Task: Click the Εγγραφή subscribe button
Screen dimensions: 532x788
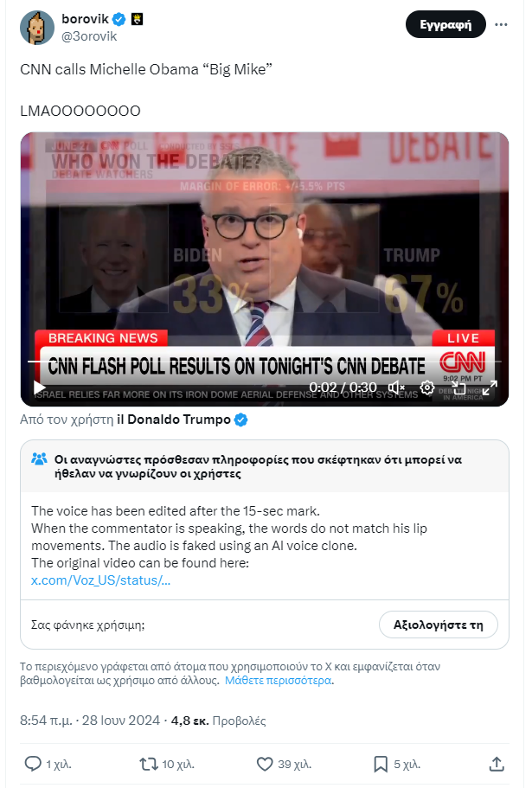Action: [445, 24]
